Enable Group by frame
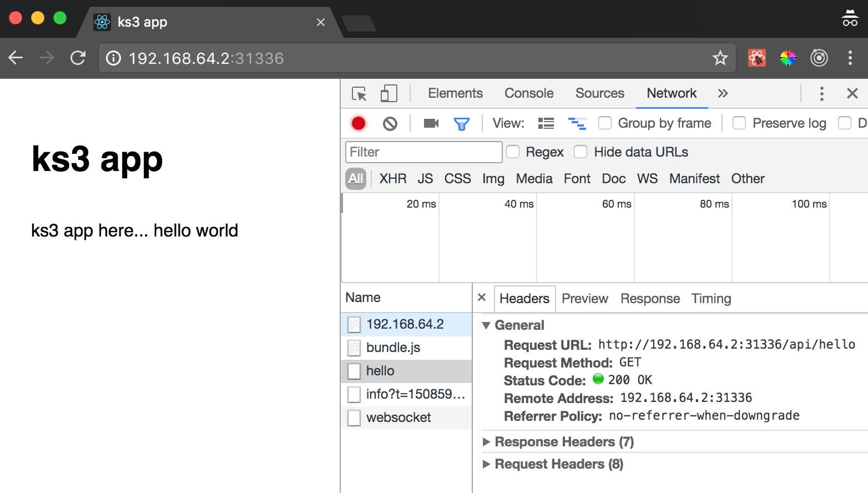Image resolution: width=868 pixels, height=493 pixels. (605, 123)
